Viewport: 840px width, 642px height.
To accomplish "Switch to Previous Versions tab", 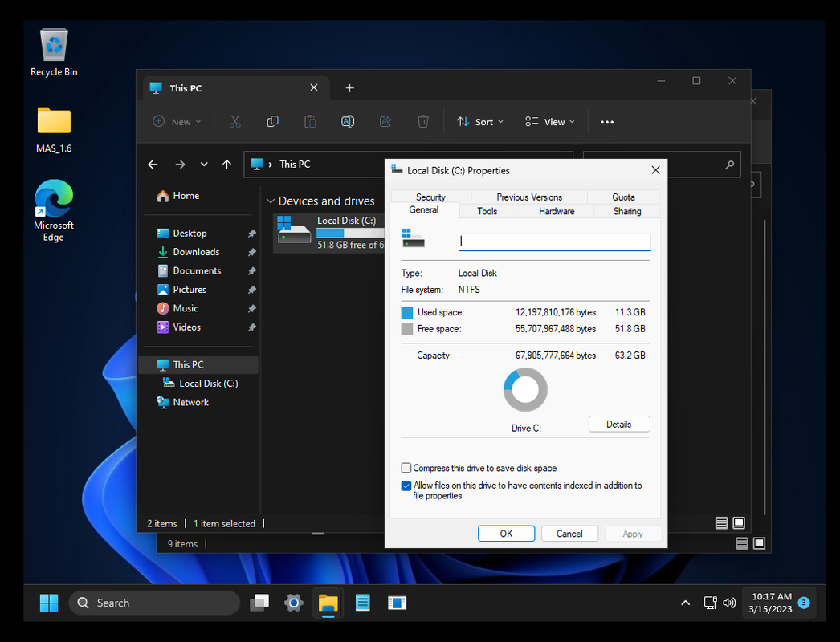I will pos(529,197).
